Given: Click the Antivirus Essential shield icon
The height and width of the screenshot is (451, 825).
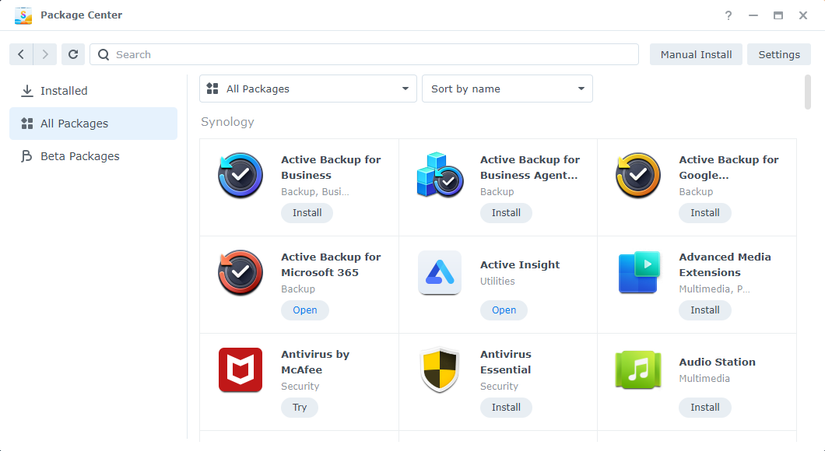Looking at the screenshot, I should click(x=439, y=370).
